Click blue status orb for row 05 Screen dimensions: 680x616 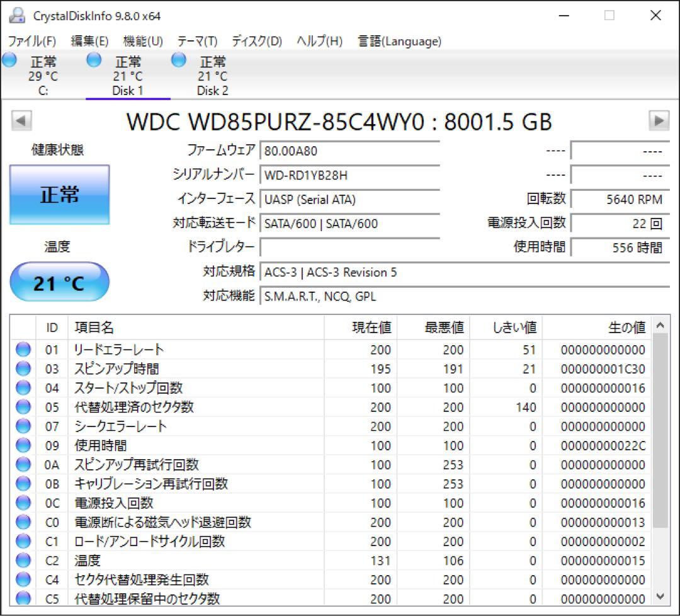click(23, 407)
